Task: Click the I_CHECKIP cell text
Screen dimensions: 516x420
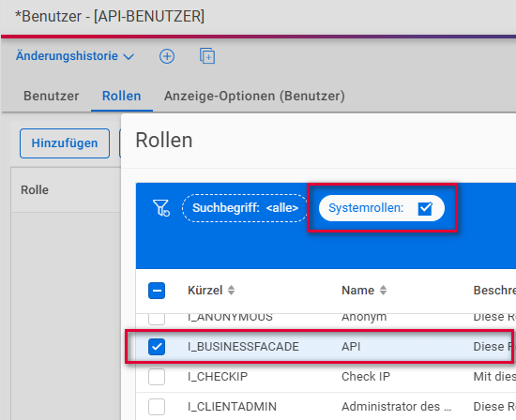Action: 218,377
